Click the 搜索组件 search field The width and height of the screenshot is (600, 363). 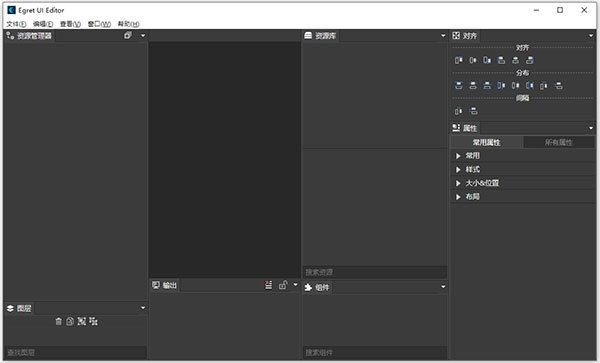click(375, 352)
